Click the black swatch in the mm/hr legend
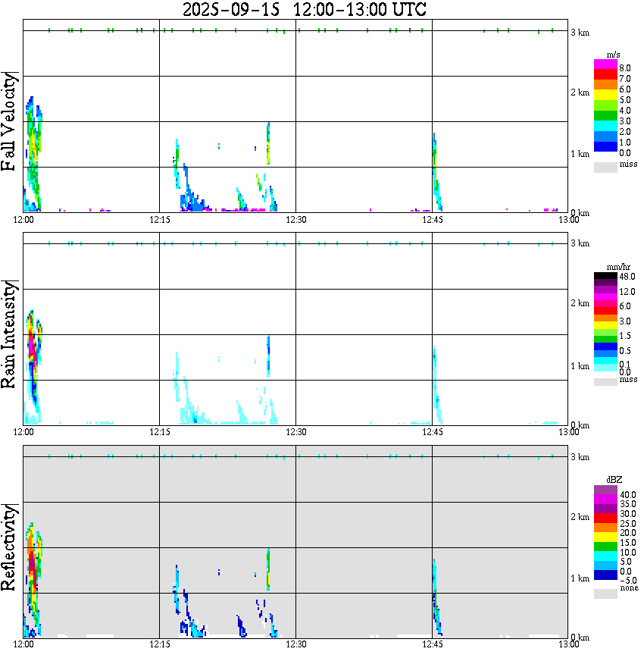The image size is (644, 658). 605,276
